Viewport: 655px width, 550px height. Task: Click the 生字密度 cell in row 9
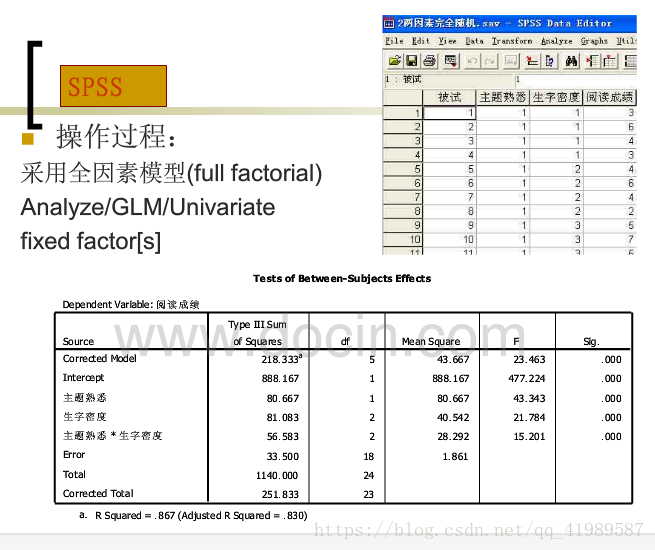pyautogui.click(x=556, y=226)
